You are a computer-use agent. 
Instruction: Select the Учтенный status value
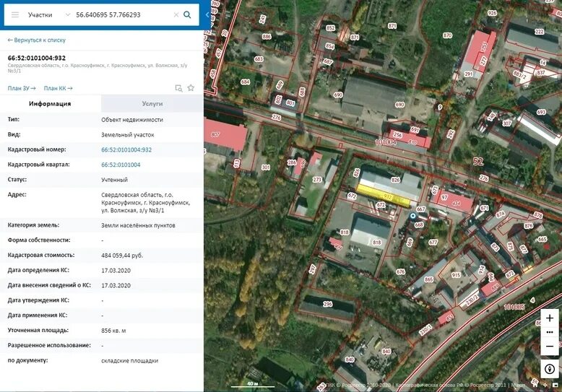click(114, 180)
